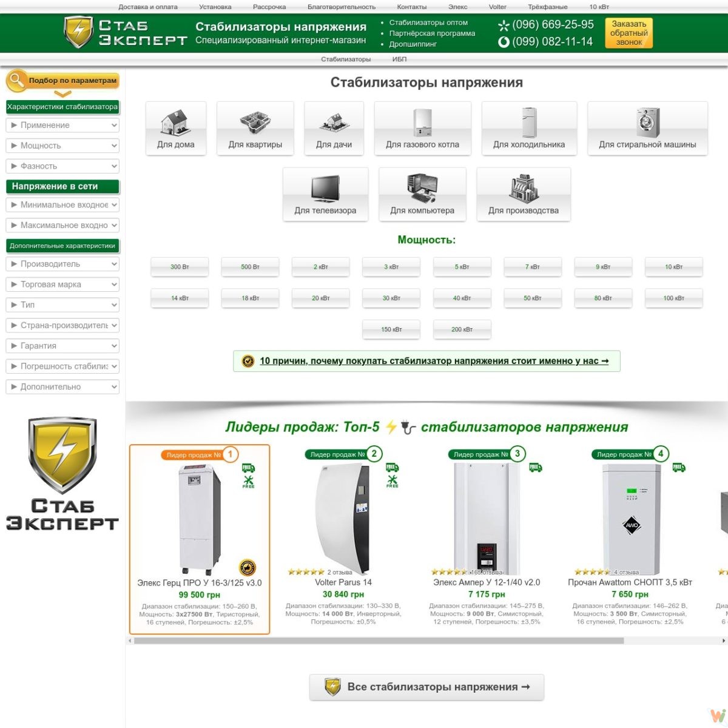Viewport: 728px width, 728px height.
Task: Go to 'Контакты' menu item
Action: pos(411,7)
